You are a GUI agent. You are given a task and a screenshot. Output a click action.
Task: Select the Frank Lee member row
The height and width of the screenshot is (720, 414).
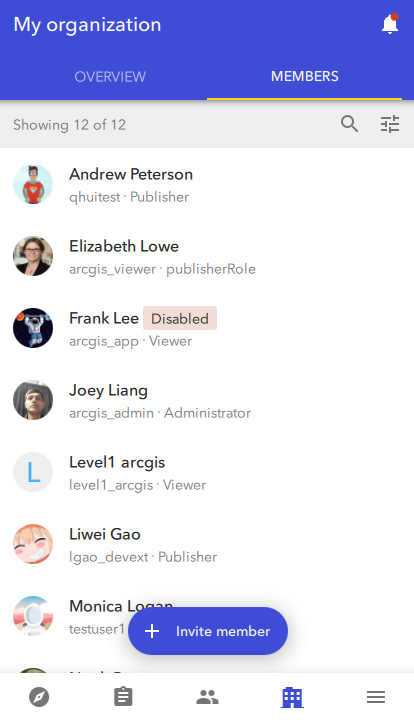pos(207,328)
